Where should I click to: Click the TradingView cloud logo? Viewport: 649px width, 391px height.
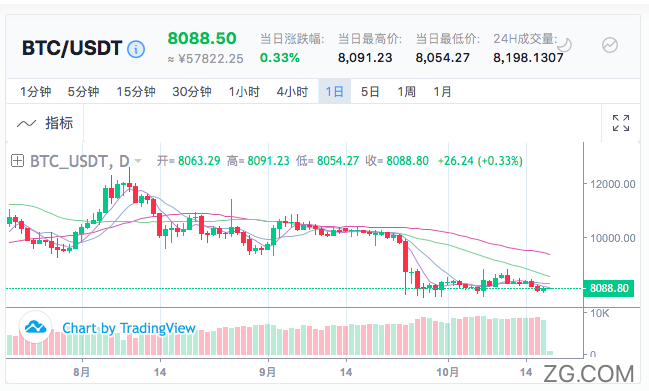tap(36, 327)
